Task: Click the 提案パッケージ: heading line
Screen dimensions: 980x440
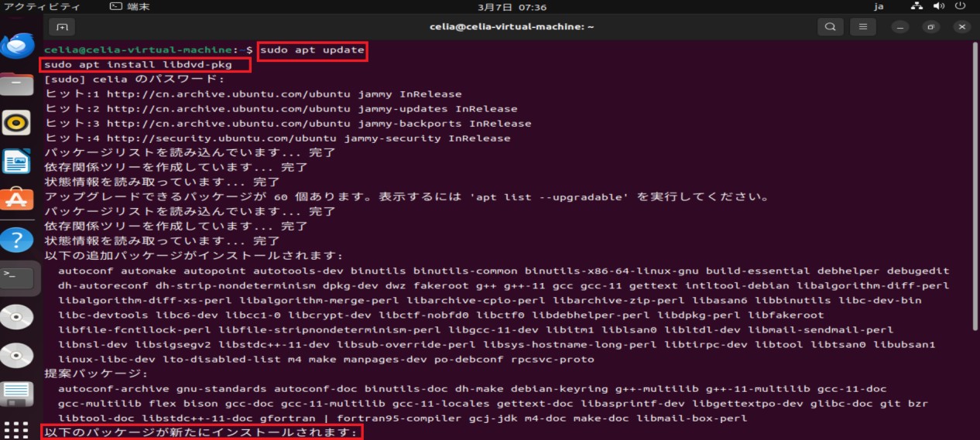Action: (95, 373)
